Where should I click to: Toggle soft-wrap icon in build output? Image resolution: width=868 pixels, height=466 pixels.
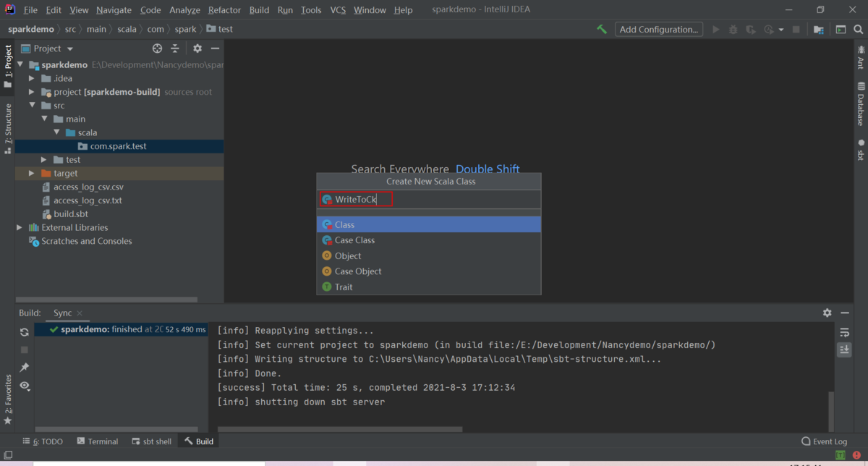click(844, 332)
